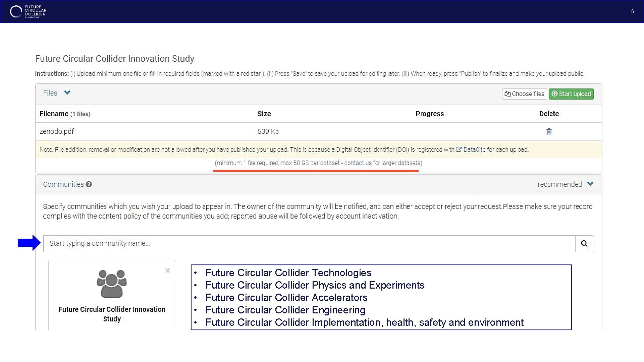This screenshot has width=644, height=362.
Task: Click the Future Circular Collider Accelerators entry
Action: point(286,298)
